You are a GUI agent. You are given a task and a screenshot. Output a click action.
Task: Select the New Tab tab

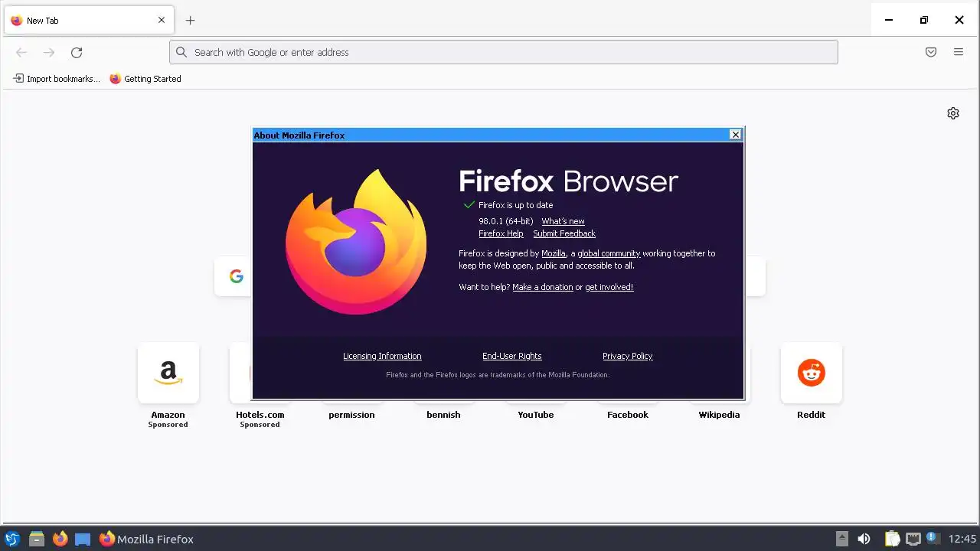tap(89, 21)
